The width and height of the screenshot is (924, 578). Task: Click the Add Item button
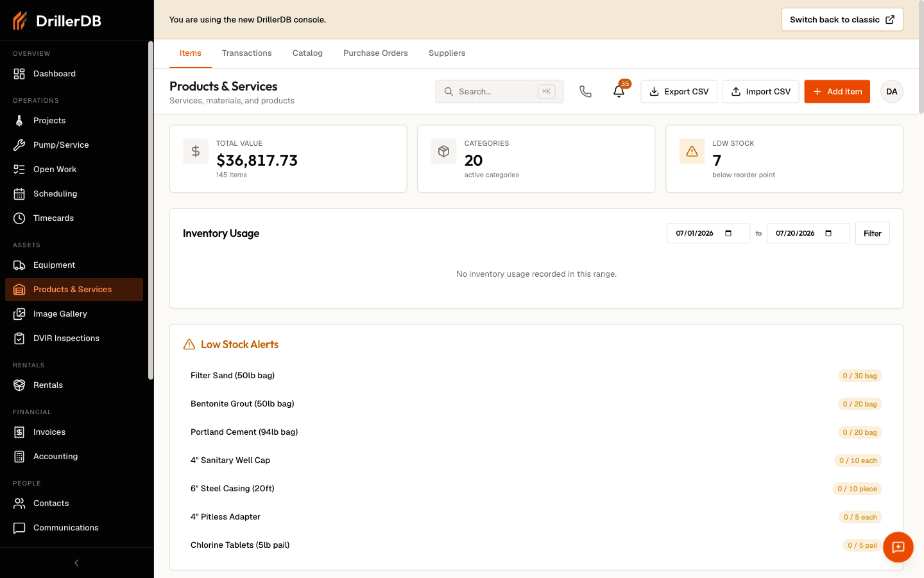(x=837, y=92)
